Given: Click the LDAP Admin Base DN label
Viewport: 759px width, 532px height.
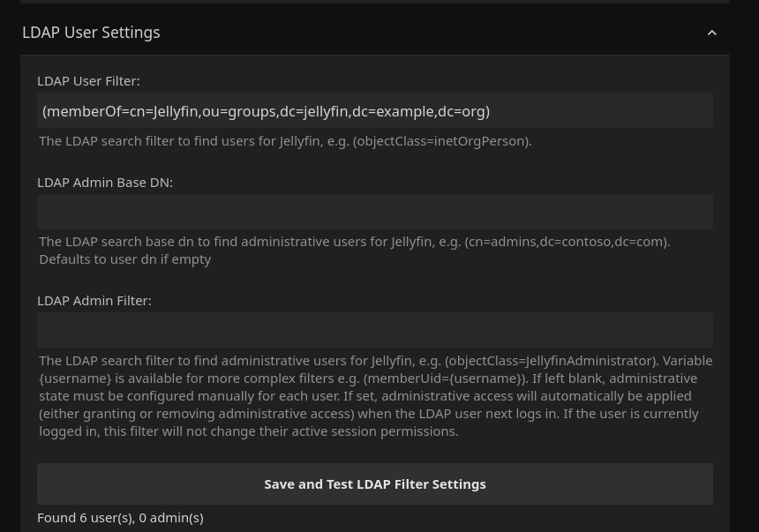Looking at the screenshot, I should coord(104,182).
